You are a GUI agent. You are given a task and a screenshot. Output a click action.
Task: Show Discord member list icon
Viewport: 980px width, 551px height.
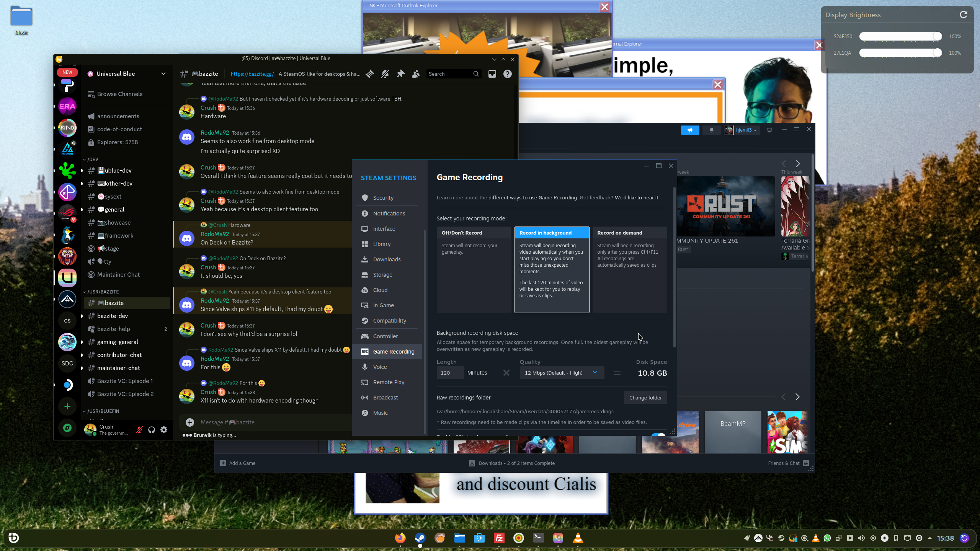click(416, 74)
